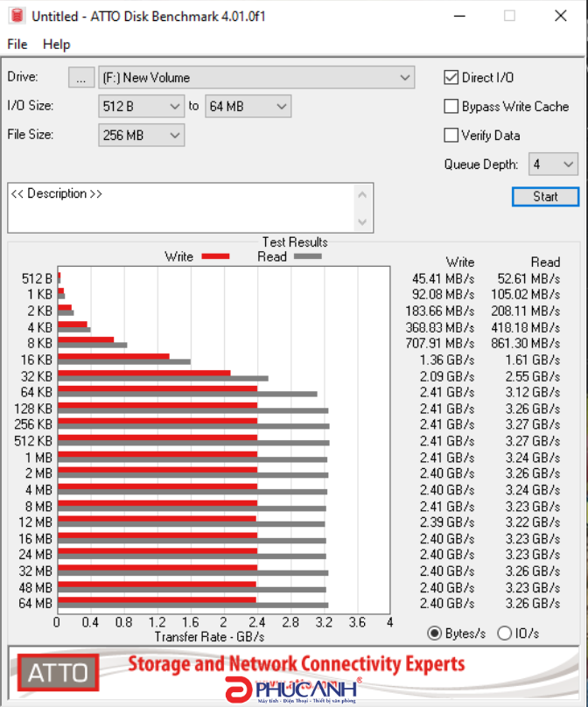The image size is (588, 707).
Task: Click the Start button
Action: [x=546, y=197]
